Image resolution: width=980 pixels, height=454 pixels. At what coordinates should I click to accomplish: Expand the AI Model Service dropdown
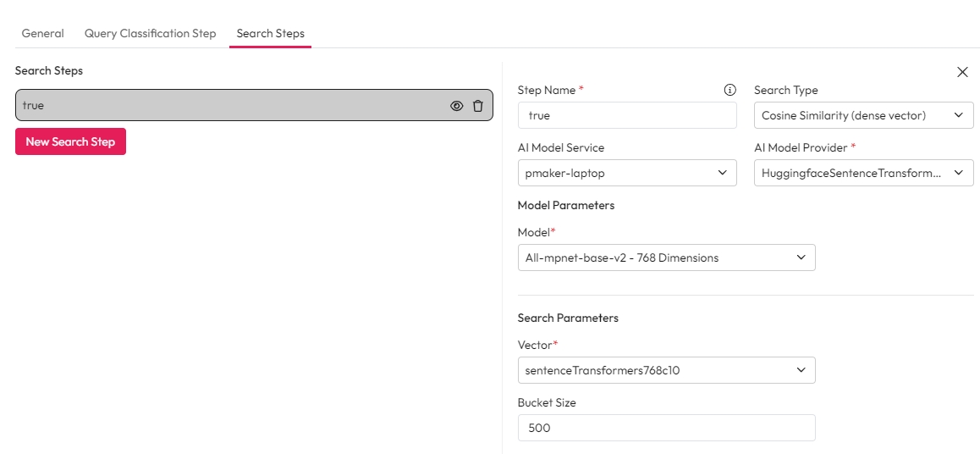click(626, 174)
